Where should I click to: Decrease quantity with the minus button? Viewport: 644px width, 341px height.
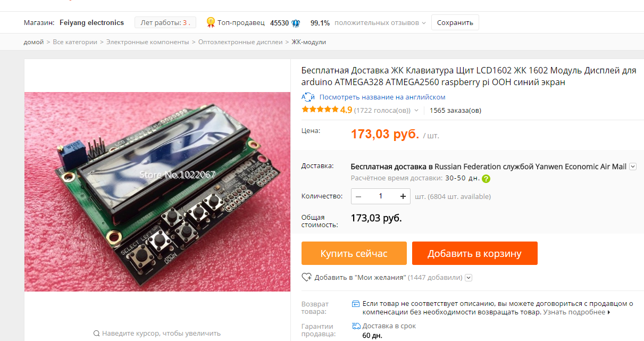[358, 196]
